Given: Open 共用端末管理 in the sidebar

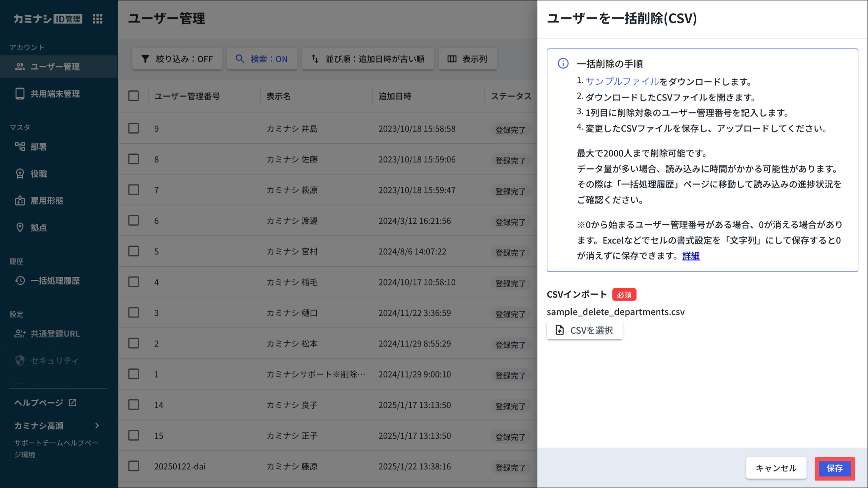Looking at the screenshot, I should [x=55, y=94].
